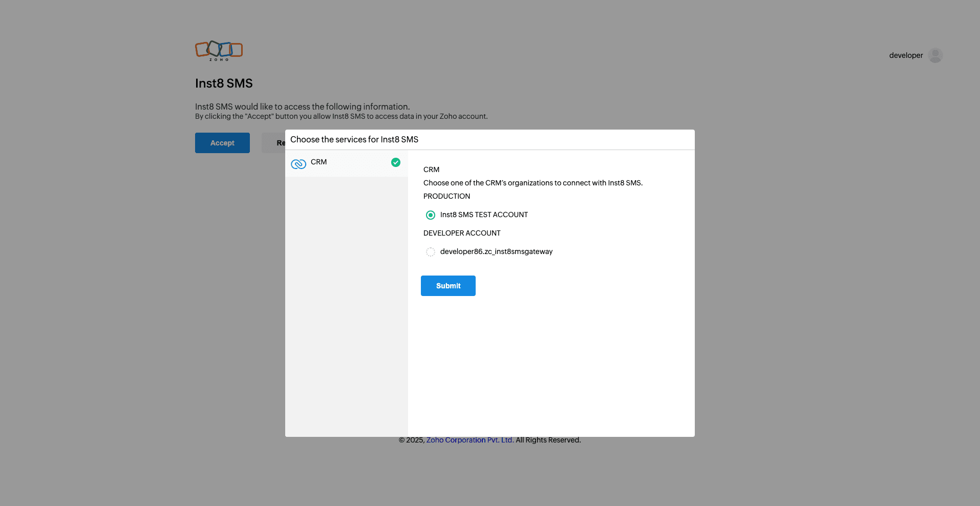Viewport: 980px width, 506px height.
Task: Click the DEVELOPER ACCOUNT section heading
Action: click(x=462, y=233)
